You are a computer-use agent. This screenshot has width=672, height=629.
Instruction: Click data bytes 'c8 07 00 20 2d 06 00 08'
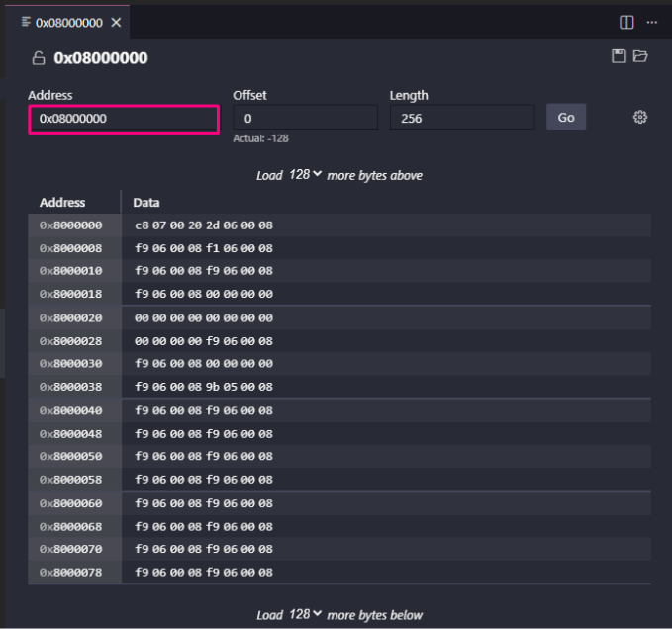coord(204,225)
